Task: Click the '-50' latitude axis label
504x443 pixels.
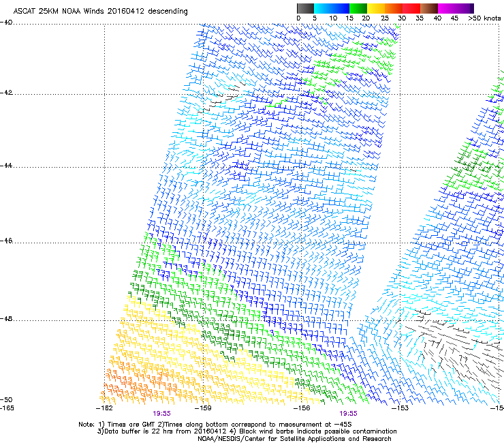Action: (6, 400)
